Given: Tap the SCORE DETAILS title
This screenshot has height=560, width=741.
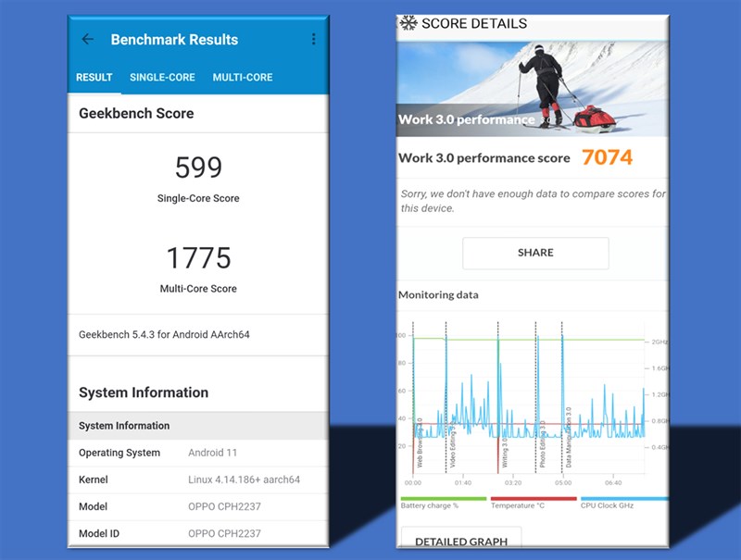Looking at the screenshot, I should (x=474, y=24).
